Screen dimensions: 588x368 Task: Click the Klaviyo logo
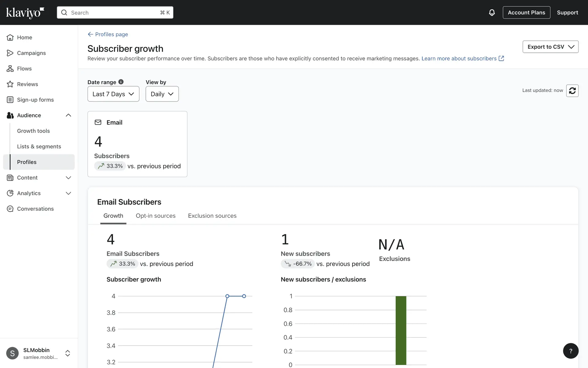25,13
